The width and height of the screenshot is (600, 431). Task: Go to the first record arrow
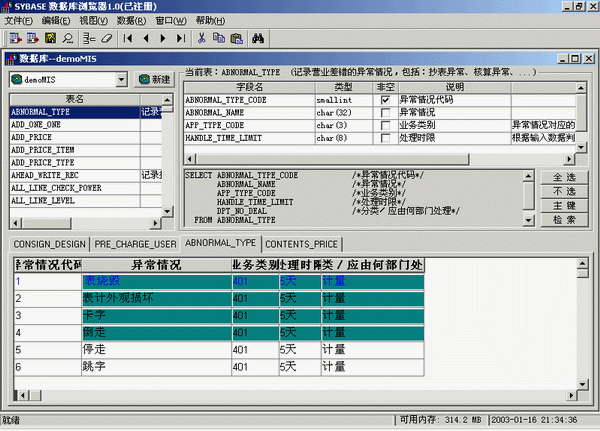[x=128, y=38]
